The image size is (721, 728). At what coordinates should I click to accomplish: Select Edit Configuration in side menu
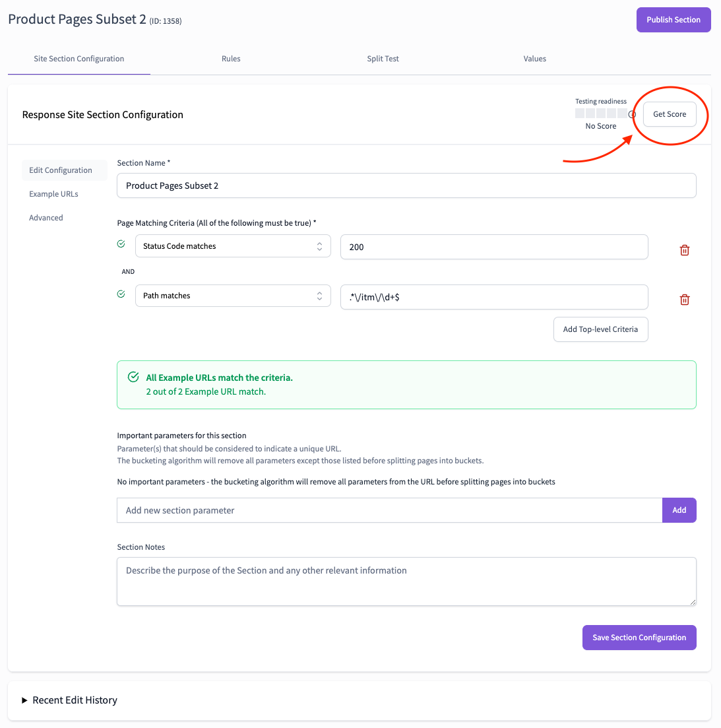(65, 170)
